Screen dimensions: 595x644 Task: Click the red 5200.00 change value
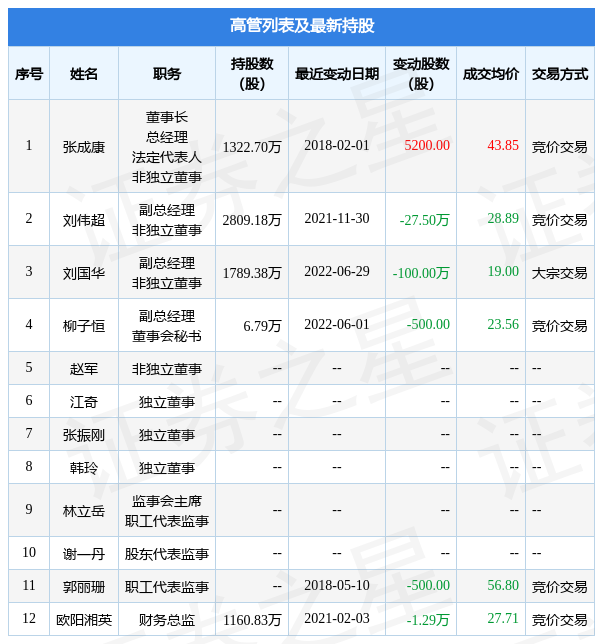click(x=427, y=145)
